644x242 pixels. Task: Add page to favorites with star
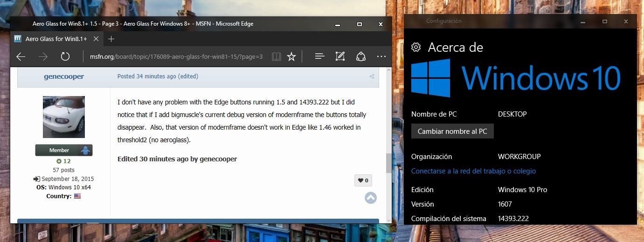pyautogui.click(x=291, y=57)
